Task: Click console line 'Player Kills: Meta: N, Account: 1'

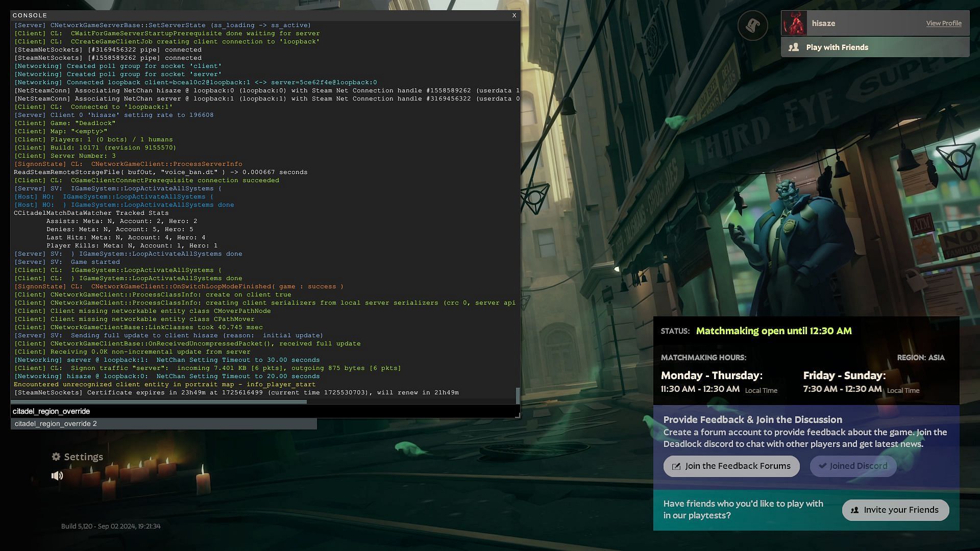Action: 132,245
